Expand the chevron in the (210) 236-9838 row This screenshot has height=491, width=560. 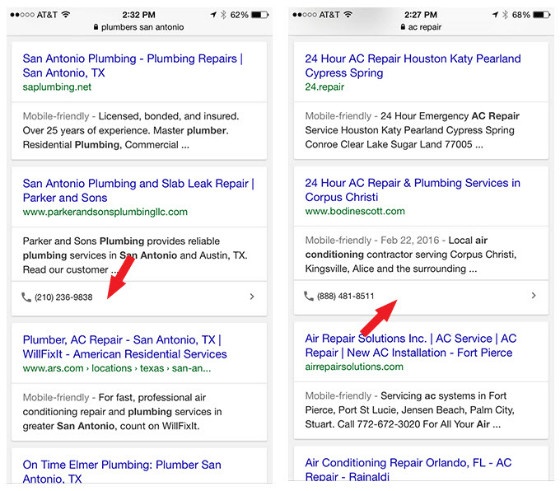pos(252,296)
